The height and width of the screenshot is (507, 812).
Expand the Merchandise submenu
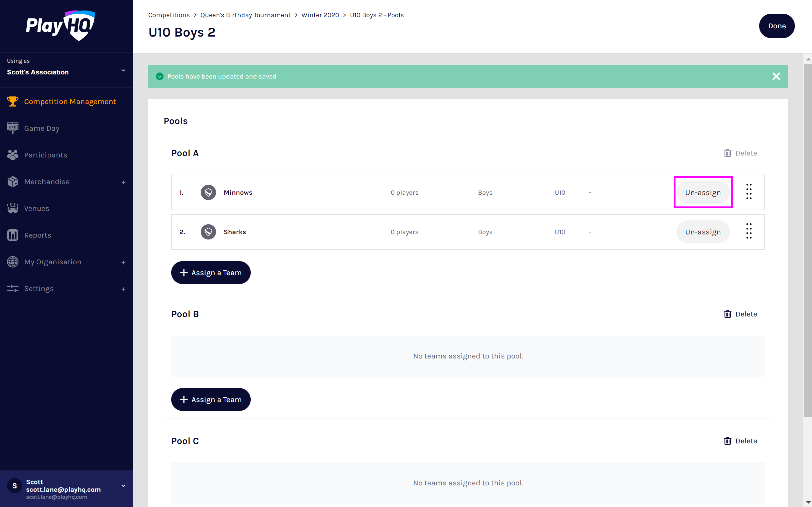(123, 182)
